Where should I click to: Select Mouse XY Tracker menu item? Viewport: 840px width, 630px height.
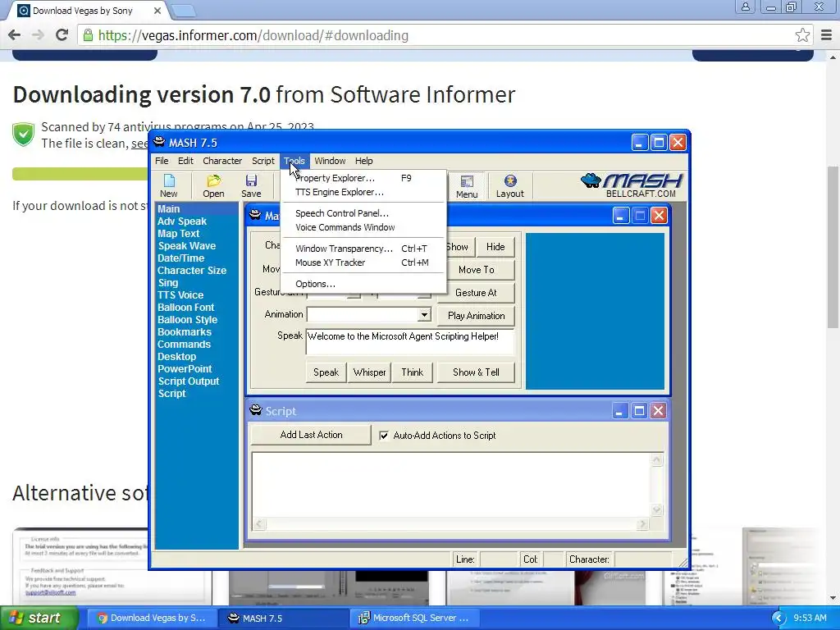pos(363,262)
